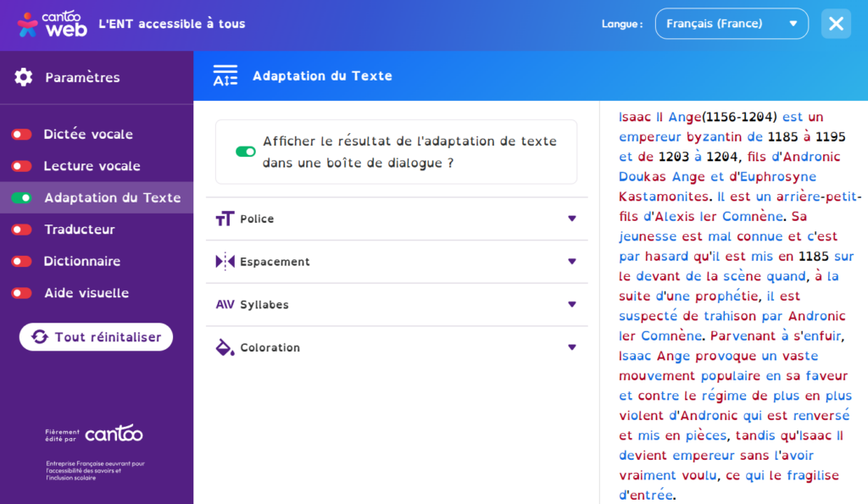Click the Adaptation du Texte header icon
Viewport: 868px width, 504px height.
point(225,76)
